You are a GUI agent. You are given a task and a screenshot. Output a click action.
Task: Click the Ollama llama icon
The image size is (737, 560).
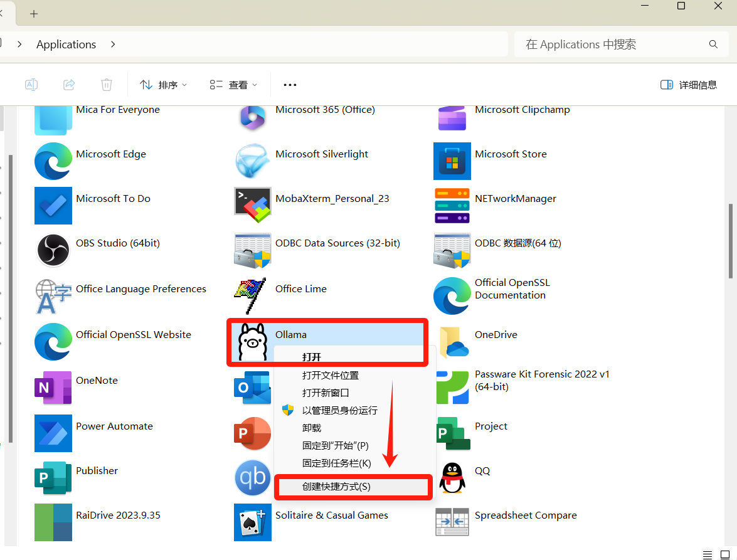(x=252, y=342)
